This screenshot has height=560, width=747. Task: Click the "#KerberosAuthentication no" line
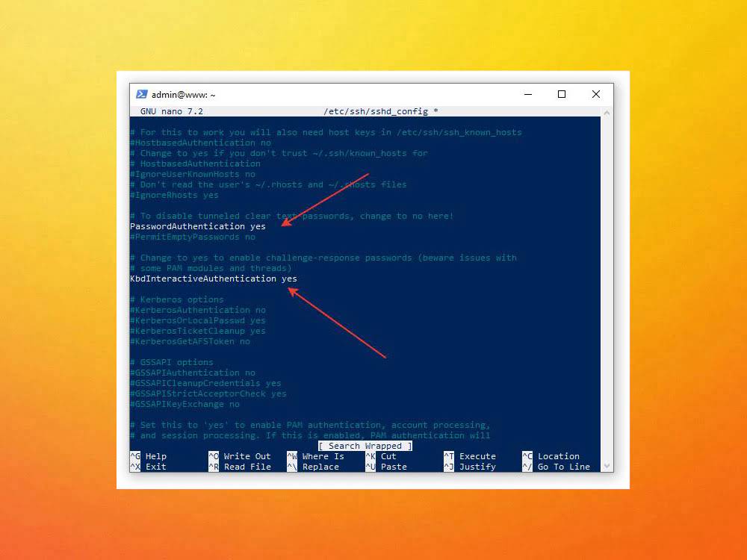coord(198,310)
